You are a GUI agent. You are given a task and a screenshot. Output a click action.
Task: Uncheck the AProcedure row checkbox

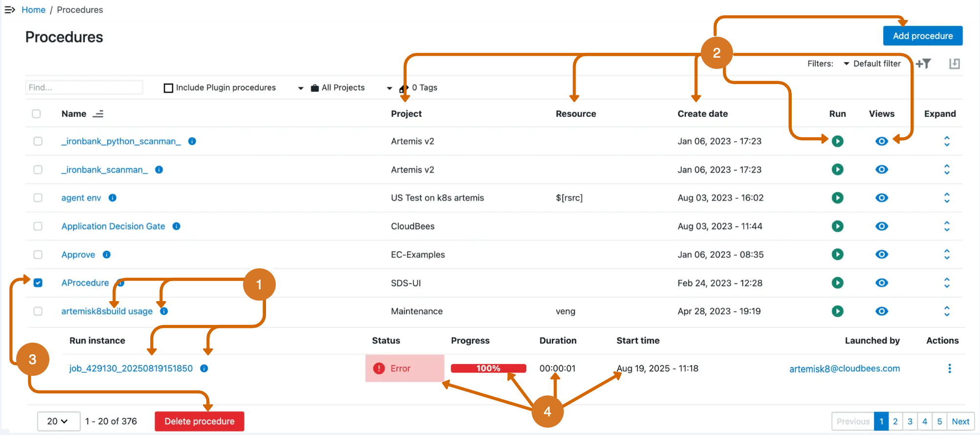coord(38,283)
